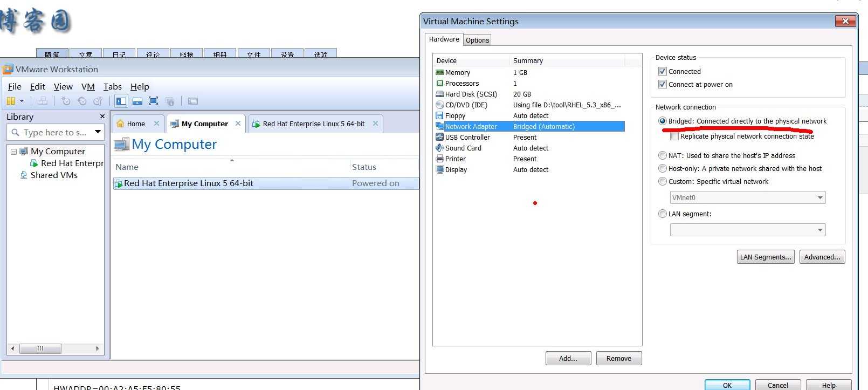The height and width of the screenshot is (390, 868).
Task: Select Custom specific virtual network option
Action: [x=663, y=181]
